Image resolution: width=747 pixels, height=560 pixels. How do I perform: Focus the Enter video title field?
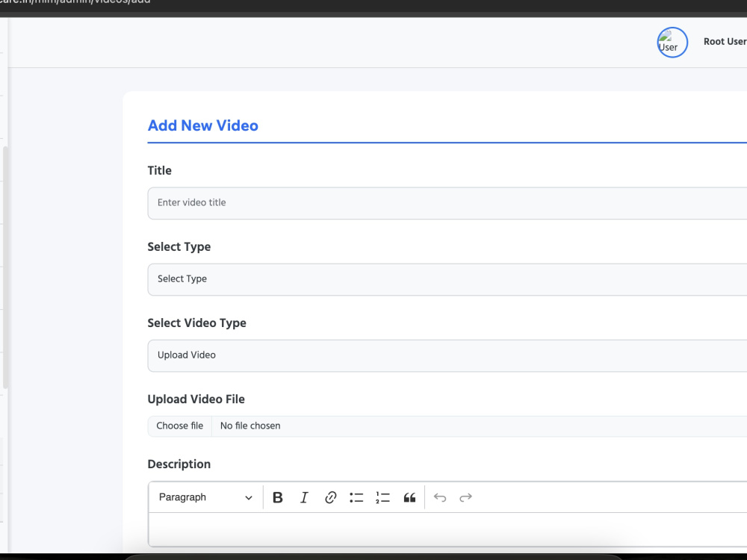click(x=447, y=203)
